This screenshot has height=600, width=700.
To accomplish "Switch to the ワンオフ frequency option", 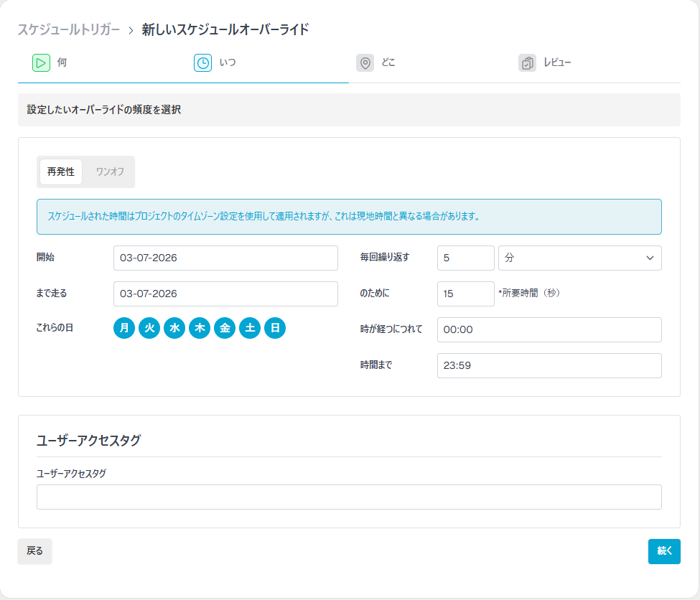I will 110,172.
